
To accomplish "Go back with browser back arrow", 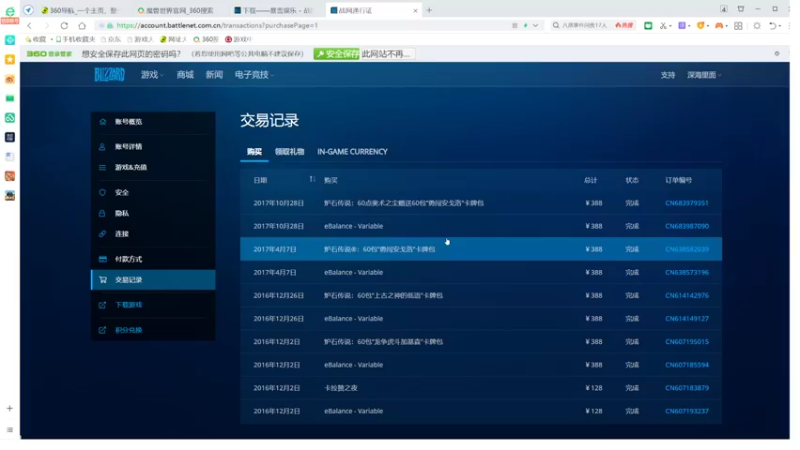I will coord(30,26).
